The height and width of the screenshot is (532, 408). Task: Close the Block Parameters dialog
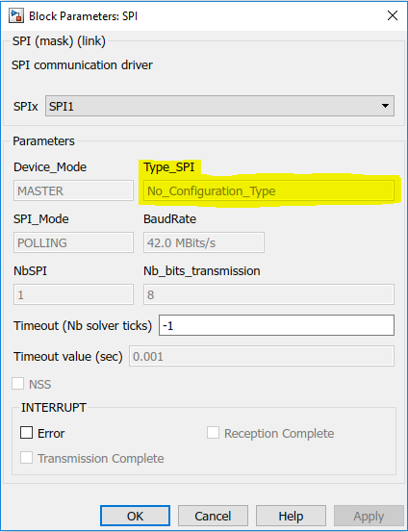[x=393, y=15]
